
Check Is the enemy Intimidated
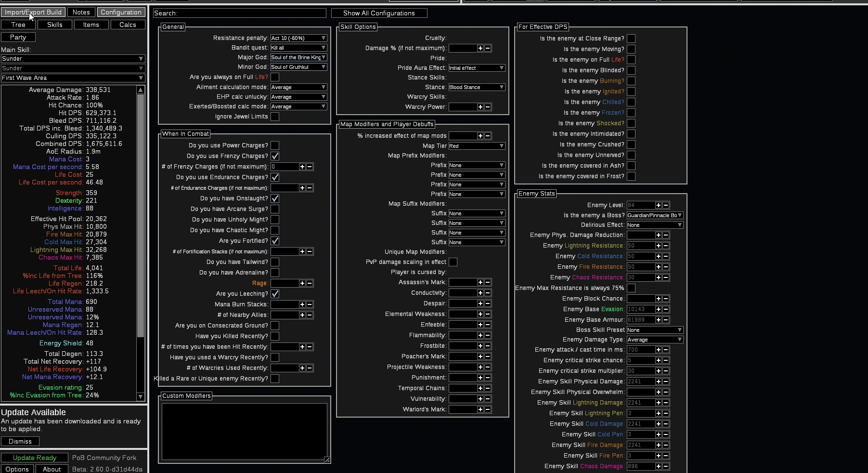[x=631, y=134]
